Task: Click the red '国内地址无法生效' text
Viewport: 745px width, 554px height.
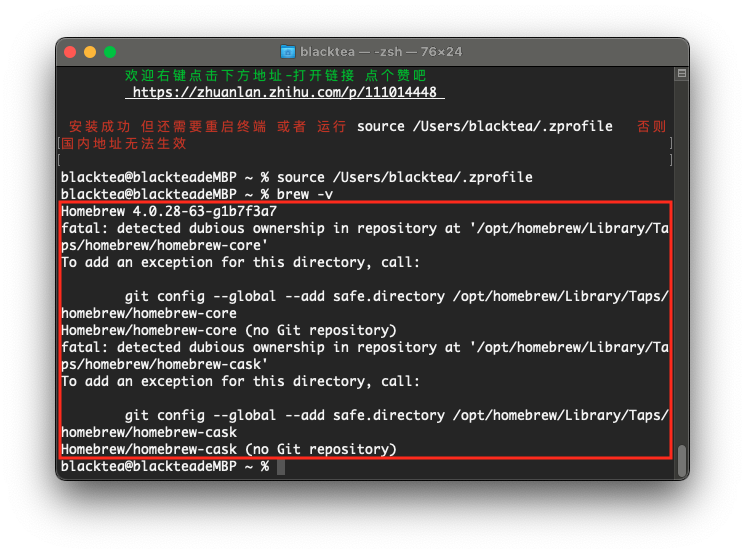Action: coord(124,143)
